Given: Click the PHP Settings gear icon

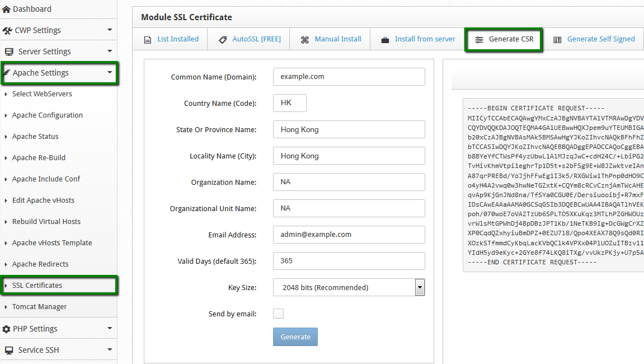Looking at the screenshot, I should (x=7, y=329).
